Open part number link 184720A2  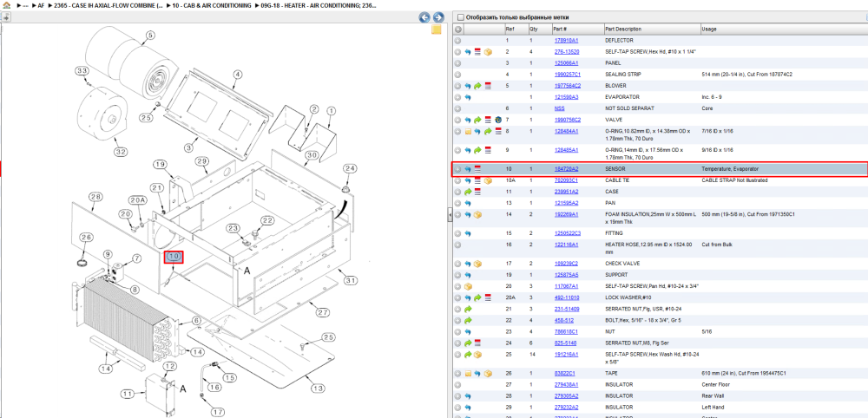click(x=566, y=168)
